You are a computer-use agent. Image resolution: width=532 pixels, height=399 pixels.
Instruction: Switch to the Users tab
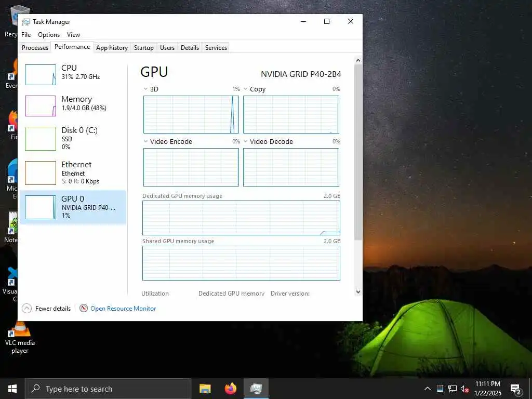click(x=167, y=47)
